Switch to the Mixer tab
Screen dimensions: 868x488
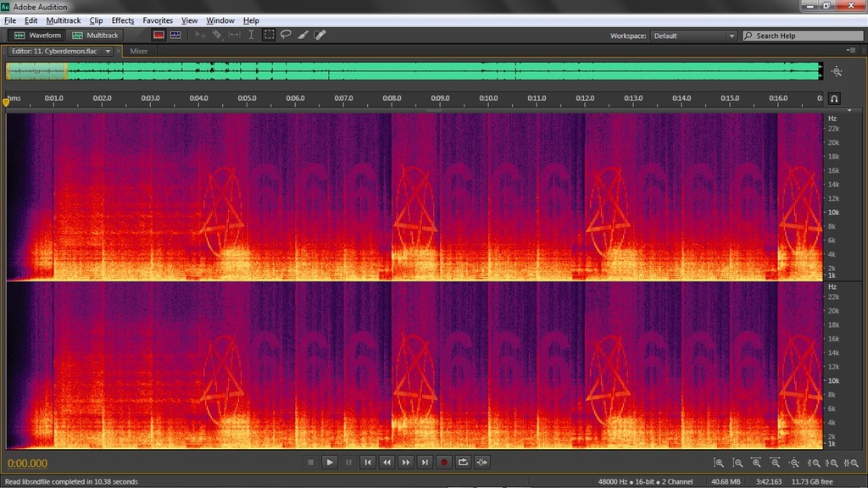(x=138, y=51)
